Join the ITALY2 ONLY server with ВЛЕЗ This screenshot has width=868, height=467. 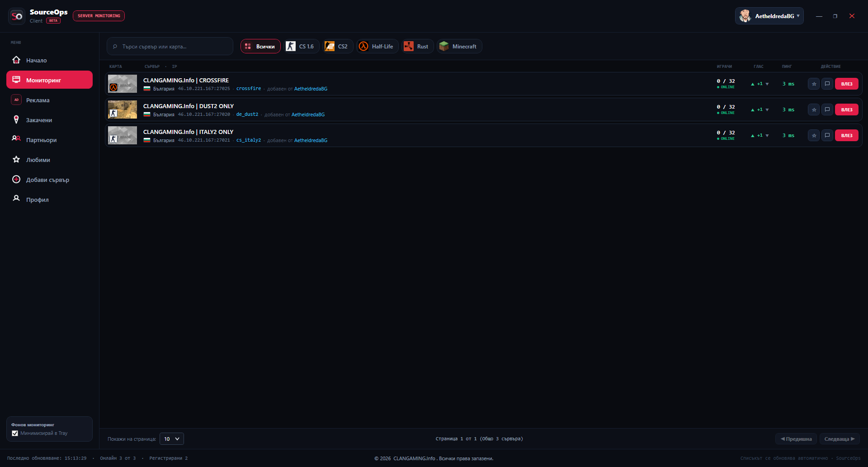(847, 135)
